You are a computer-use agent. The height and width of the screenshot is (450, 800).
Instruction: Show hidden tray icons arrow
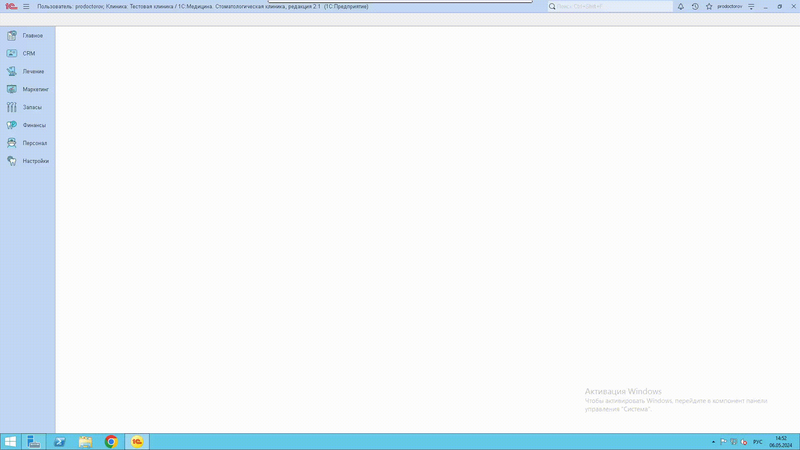coord(713,442)
